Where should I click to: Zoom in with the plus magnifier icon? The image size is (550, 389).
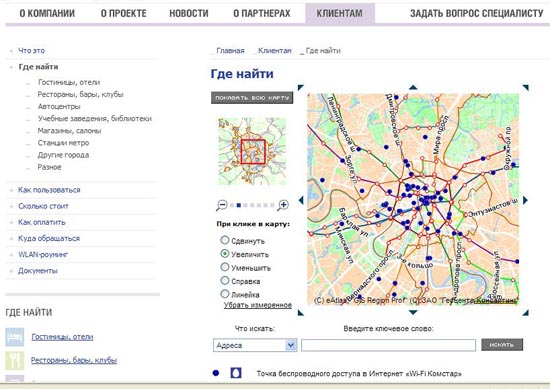coord(283,205)
